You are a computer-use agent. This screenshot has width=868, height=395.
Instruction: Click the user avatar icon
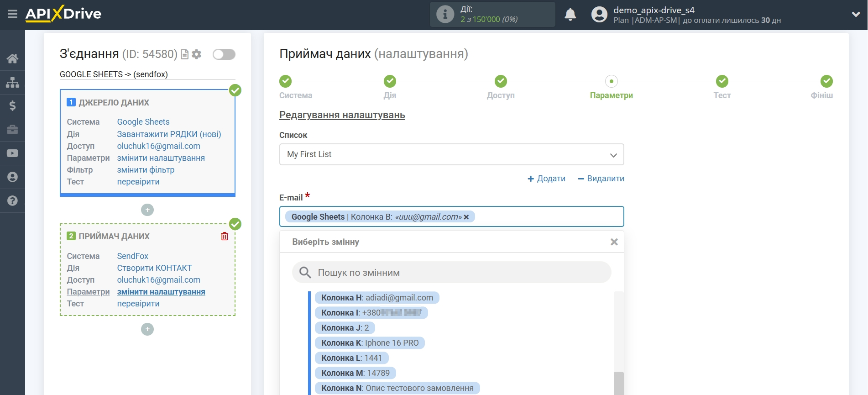[x=599, y=15]
